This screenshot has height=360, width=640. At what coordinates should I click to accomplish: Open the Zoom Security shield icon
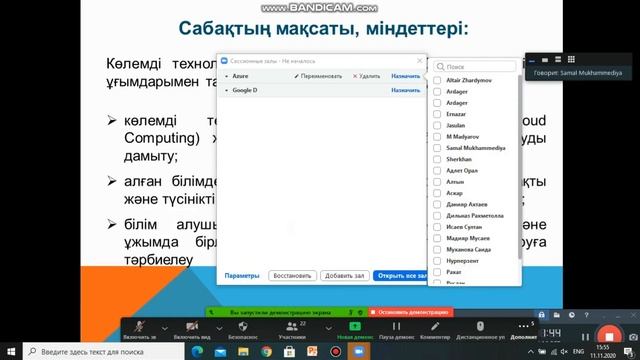pos(243,327)
